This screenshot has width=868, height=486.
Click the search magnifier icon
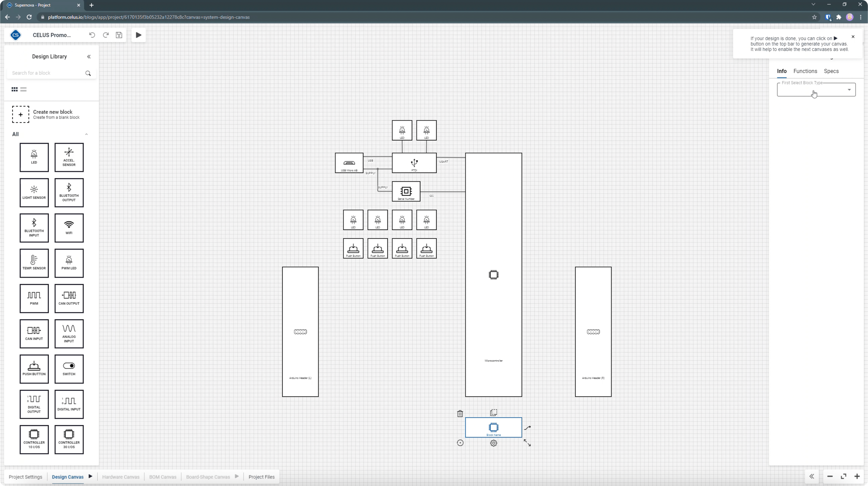click(x=88, y=73)
